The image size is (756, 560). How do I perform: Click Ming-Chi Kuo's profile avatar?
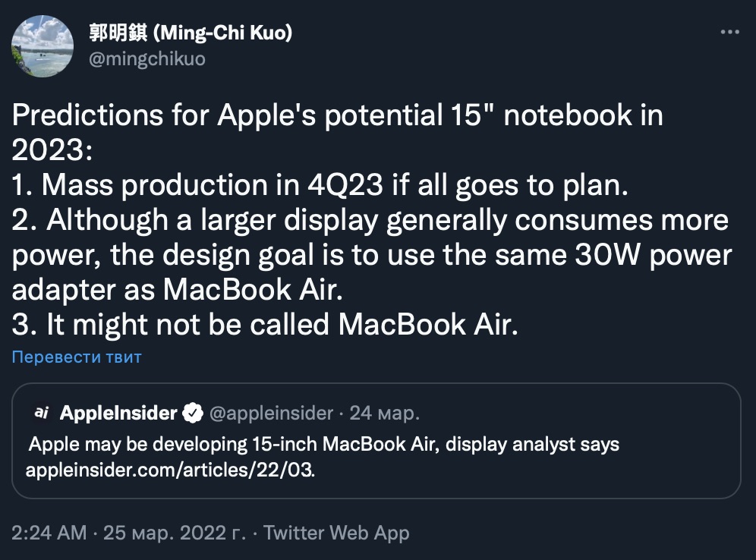pyautogui.click(x=43, y=46)
